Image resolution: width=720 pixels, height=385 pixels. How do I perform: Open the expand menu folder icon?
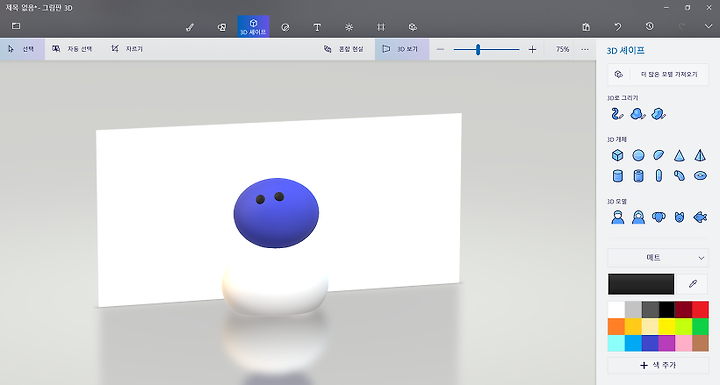[16, 26]
